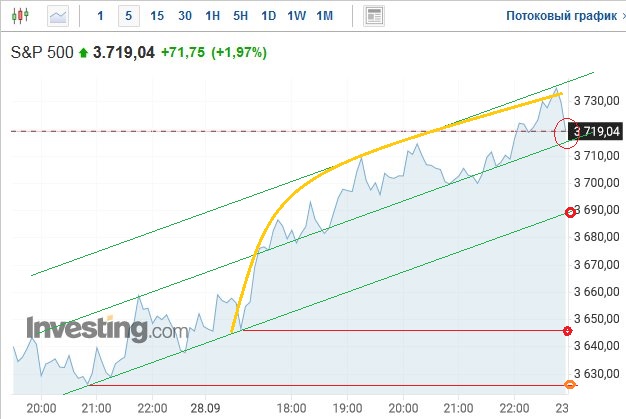Show the 1D daily timeframe
Screen dimensions: 626x419
click(268, 16)
